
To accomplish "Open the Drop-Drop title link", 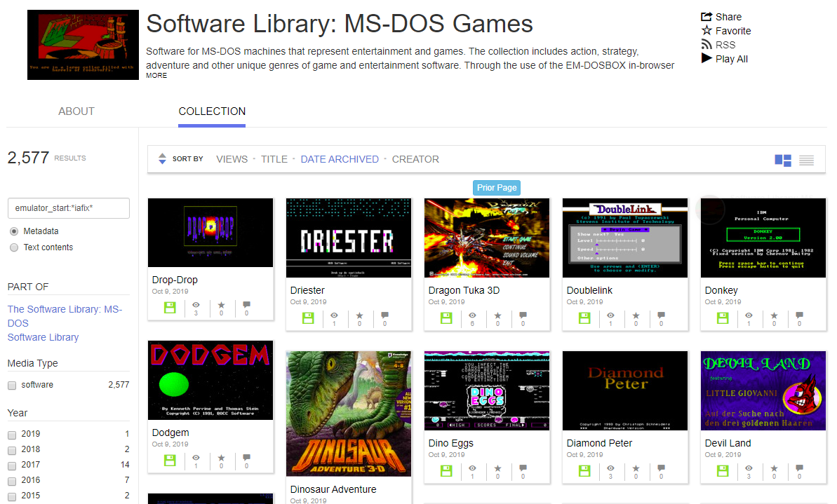I will coord(175,280).
